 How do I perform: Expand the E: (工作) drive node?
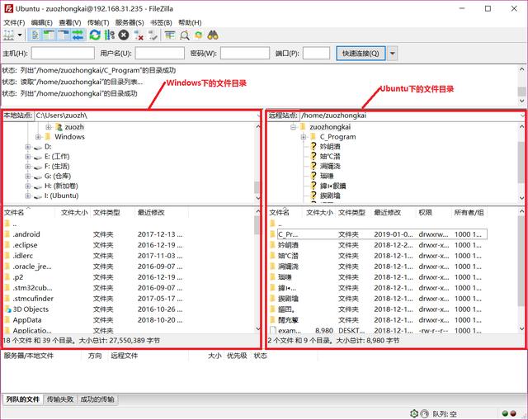click(28, 157)
